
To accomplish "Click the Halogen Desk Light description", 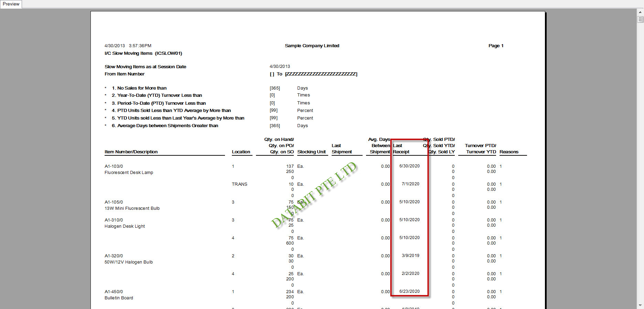I will tap(125, 226).
